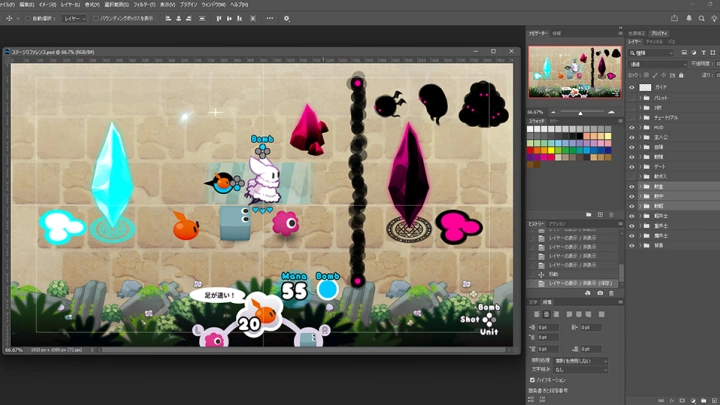Viewport: 720px width, 405px height.
Task: Show the hidden チュートリアル group visibility box
Action: coord(632,118)
